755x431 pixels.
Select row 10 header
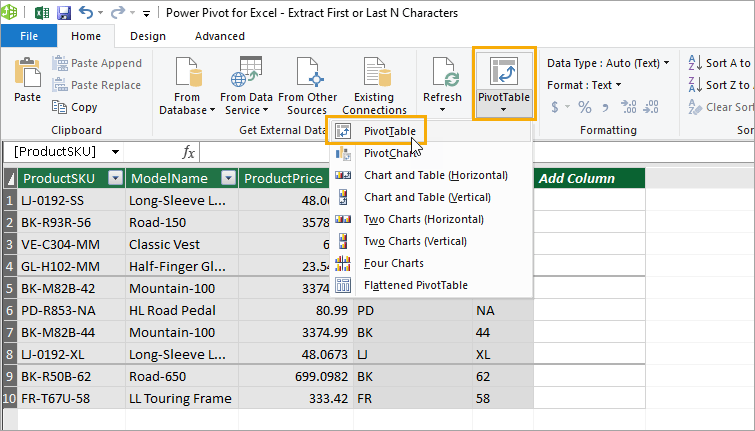tap(10, 399)
